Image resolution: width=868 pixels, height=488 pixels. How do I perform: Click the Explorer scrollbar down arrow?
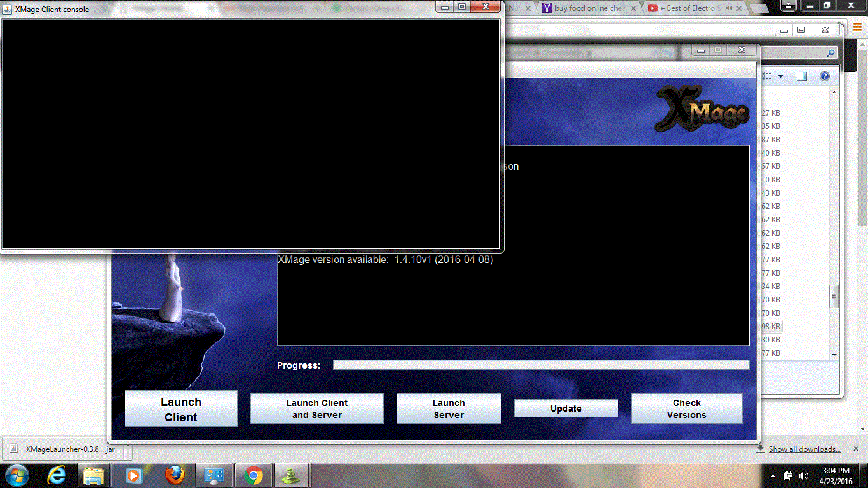[834, 354]
